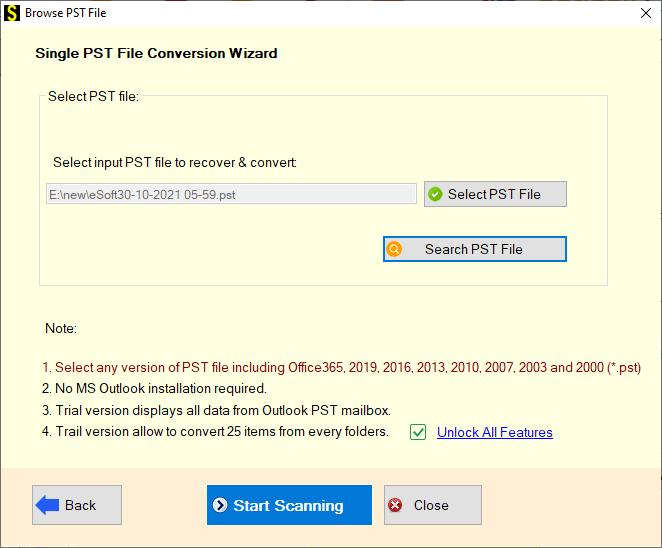Click the PST file path input field

[231, 194]
